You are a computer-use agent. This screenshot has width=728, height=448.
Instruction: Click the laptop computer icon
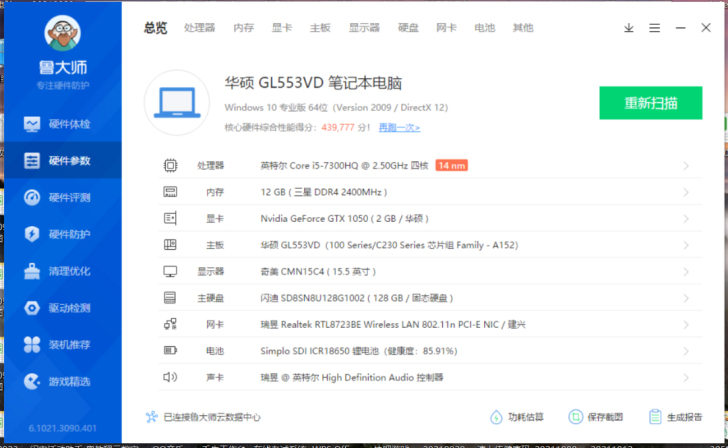point(177,103)
